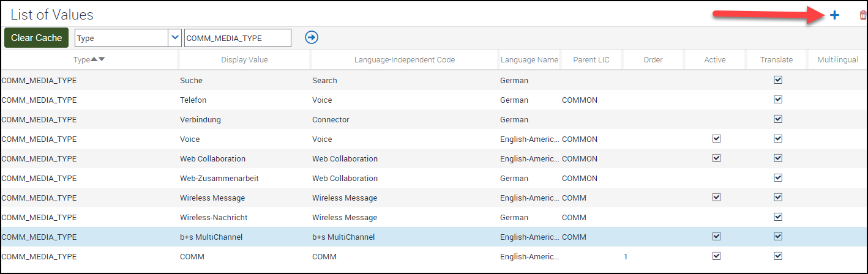Open the Type search field dropdown arrow

point(174,38)
